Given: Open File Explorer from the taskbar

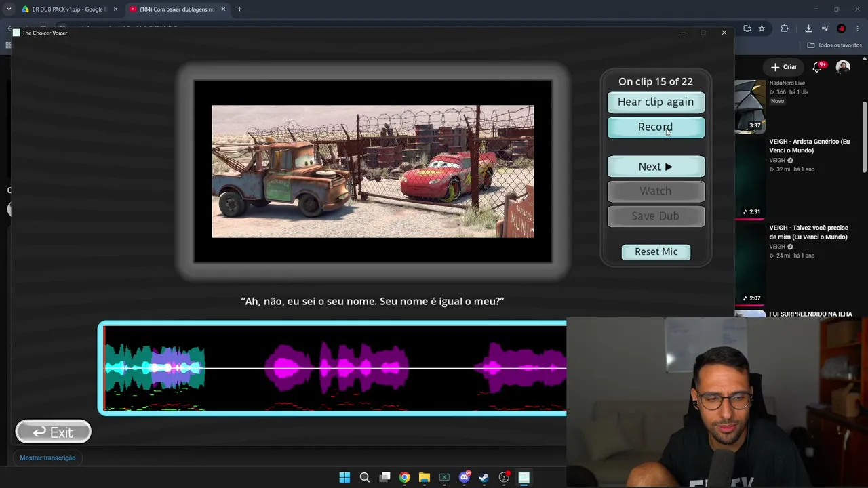Looking at the screenshot, I should tap(425, 477).
